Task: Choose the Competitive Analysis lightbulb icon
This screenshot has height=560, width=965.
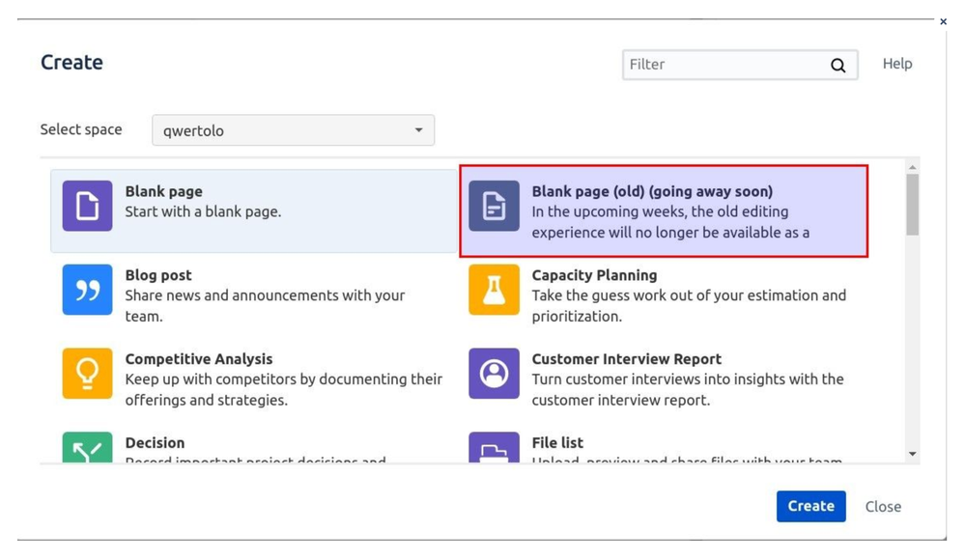Action: [87, 373]
